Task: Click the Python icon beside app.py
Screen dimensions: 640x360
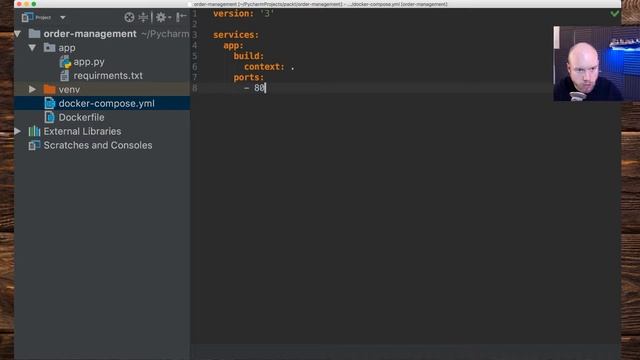Action: [65, 62]
